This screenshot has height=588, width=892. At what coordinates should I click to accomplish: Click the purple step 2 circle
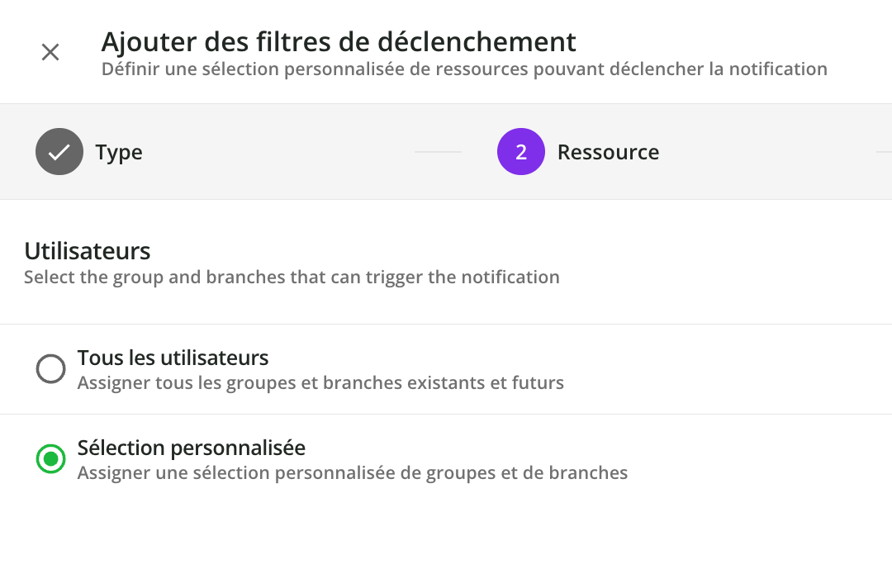pos(521,152)
